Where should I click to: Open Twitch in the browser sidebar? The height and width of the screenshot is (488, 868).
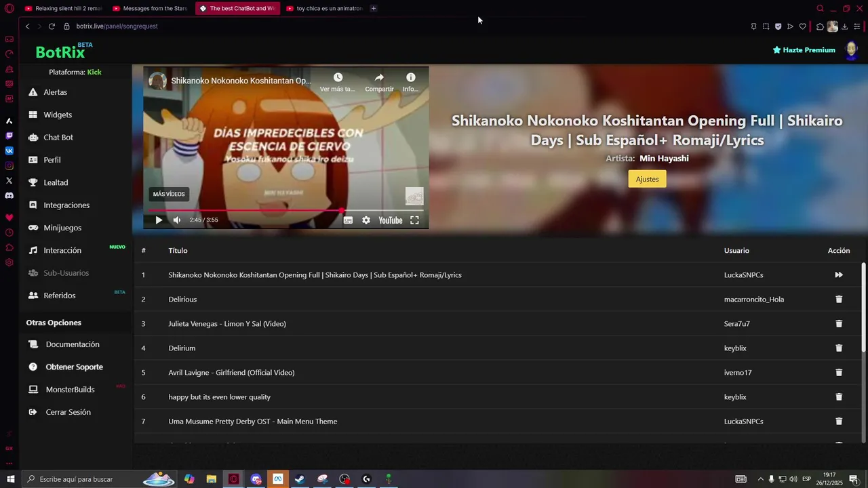pos(9,136)
